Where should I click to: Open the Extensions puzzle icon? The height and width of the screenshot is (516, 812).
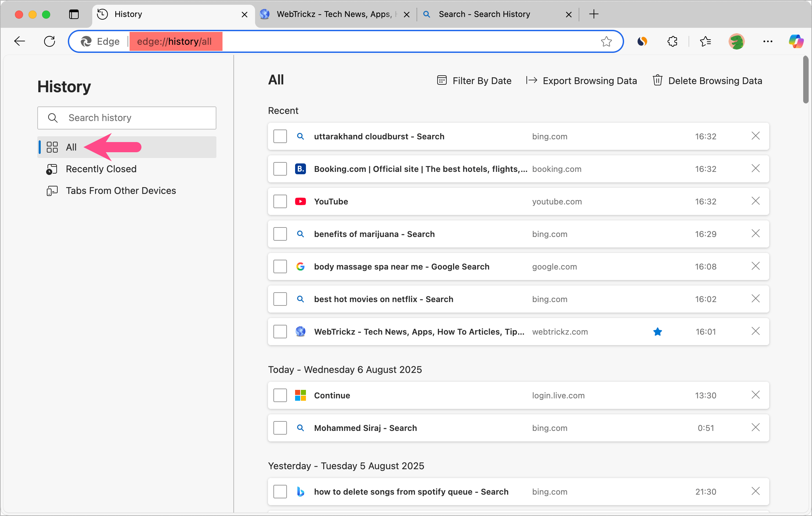672,41
